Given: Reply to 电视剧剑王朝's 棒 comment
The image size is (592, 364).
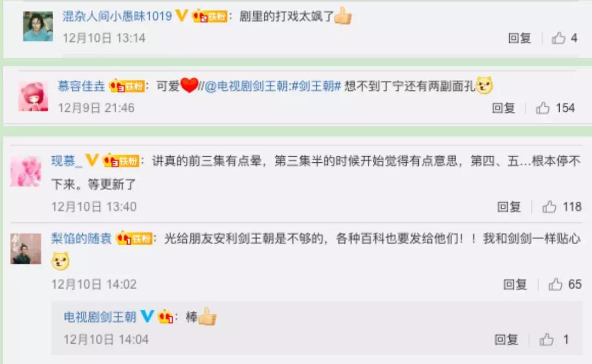Looking at the screenshot, I should pyautogui.click(x=506, y=339).
